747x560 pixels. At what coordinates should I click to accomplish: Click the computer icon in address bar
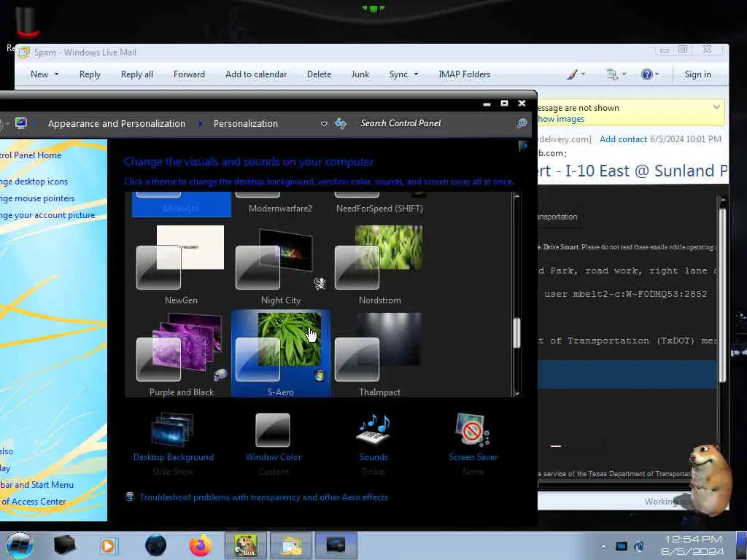(20, 123)
